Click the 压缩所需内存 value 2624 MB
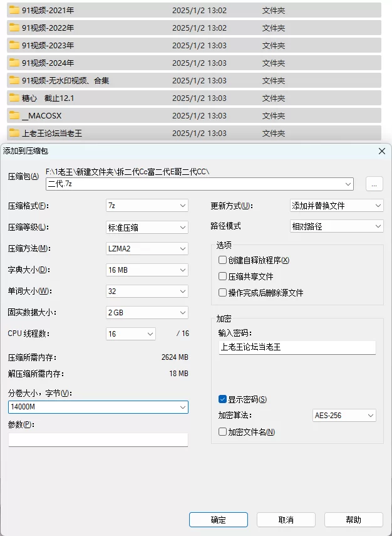 coord(175,357)
